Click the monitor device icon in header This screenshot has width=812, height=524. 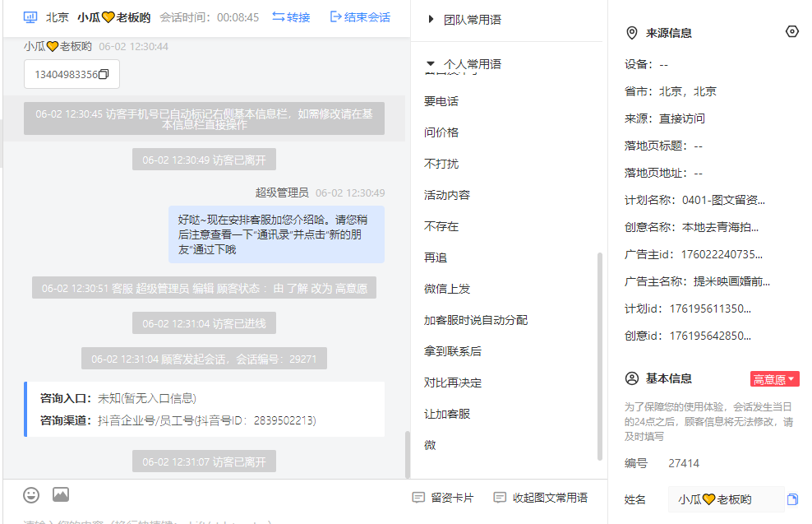[30, 17]
